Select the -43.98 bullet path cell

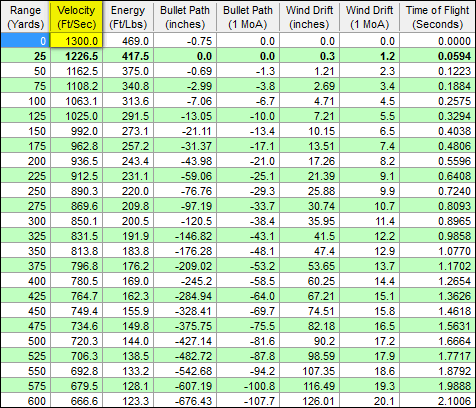pyautogui.click(x=185, y=161)
